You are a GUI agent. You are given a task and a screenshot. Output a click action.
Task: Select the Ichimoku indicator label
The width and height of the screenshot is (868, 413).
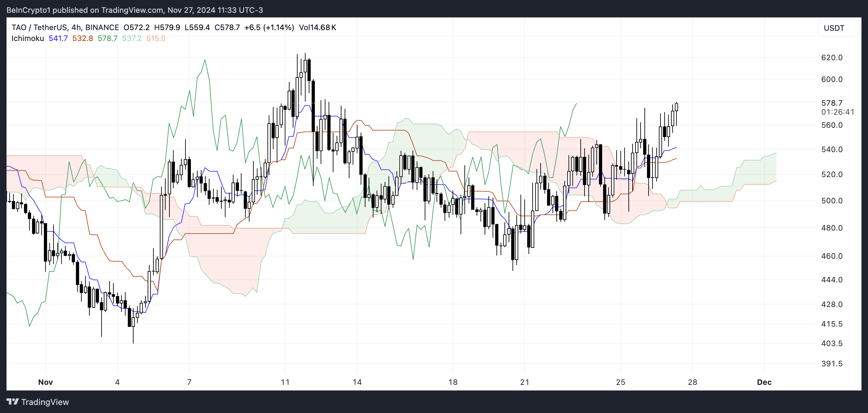point(28,38)
